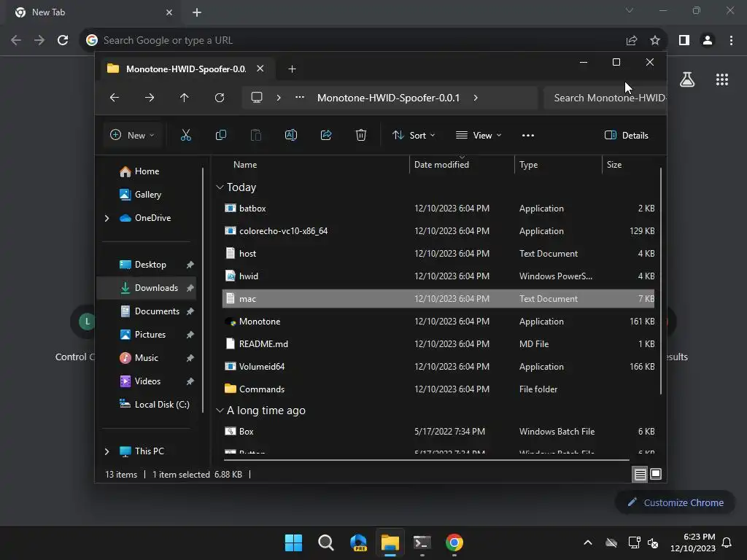Go forward in File Explorer

150,98
